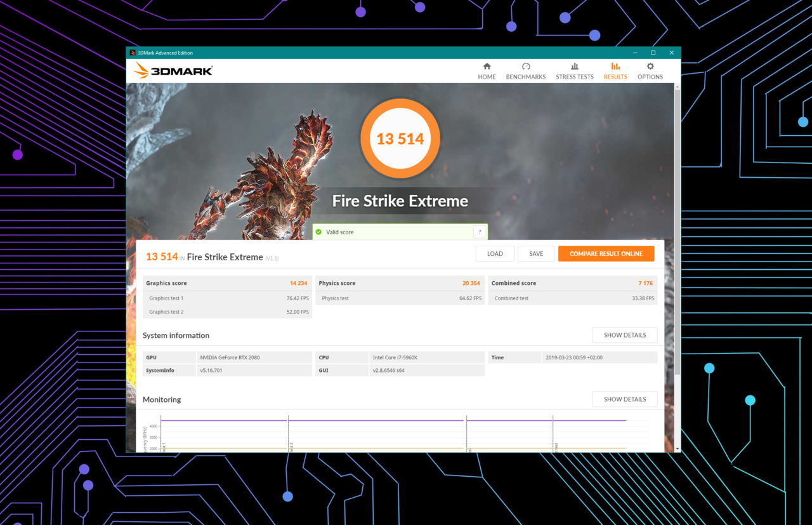Screen dimensions: 812x525
Task: Click the STRESS TESTS menu label
Action: point(575,77)
